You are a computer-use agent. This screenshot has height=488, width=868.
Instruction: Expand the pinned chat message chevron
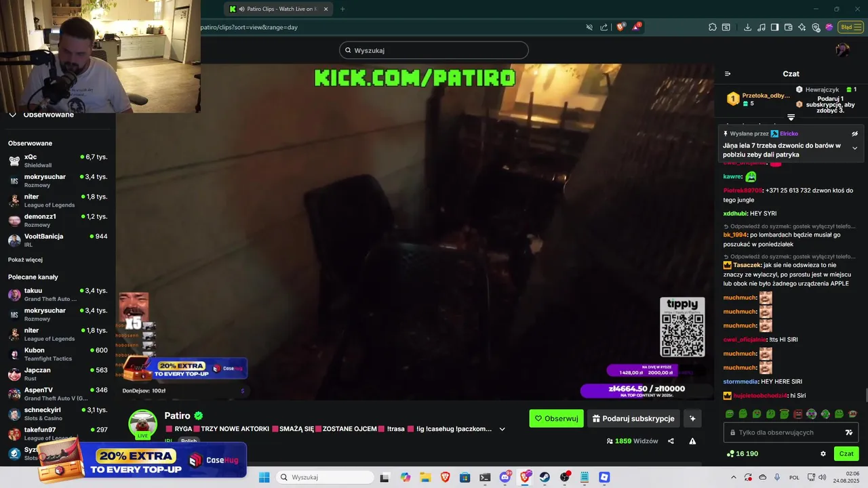(x=854, y=148)
